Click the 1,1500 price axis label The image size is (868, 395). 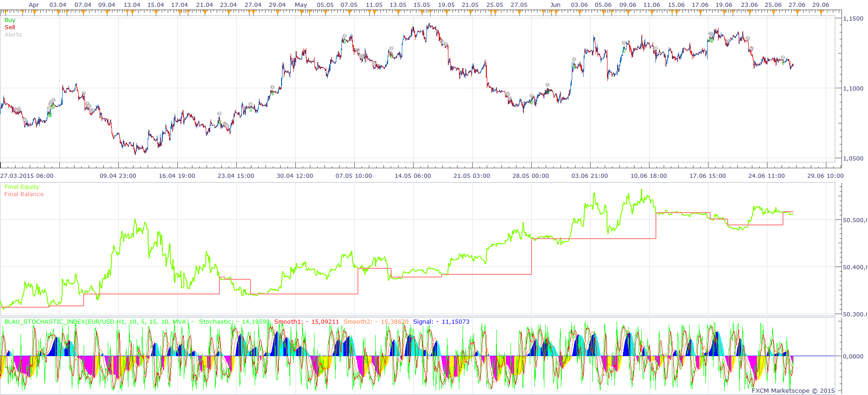coord(853,19)
